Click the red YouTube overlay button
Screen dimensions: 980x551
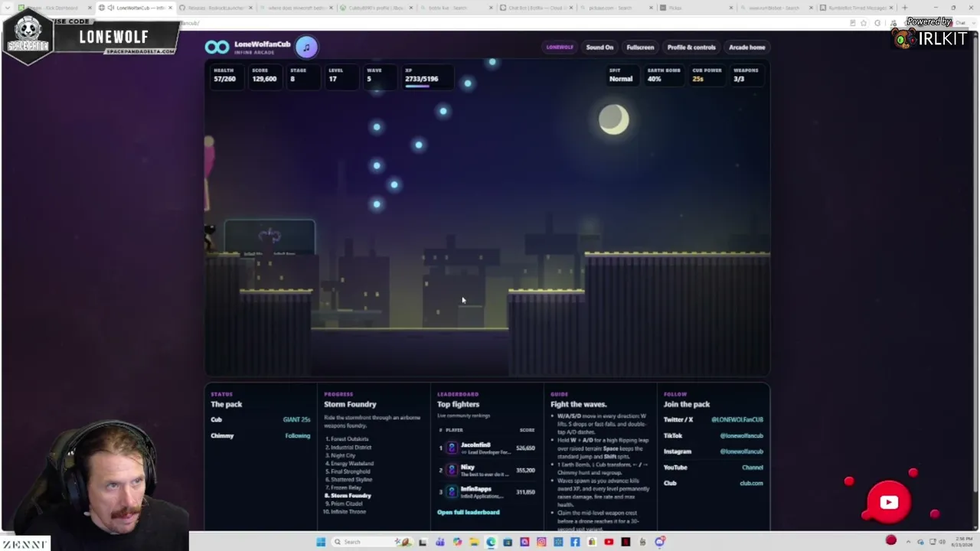point(889,503)
